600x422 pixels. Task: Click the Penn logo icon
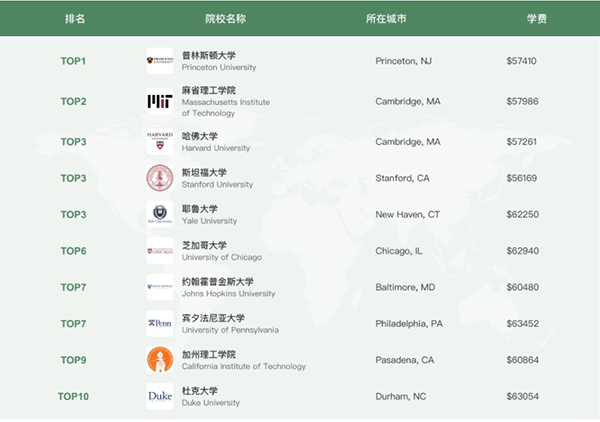[x=160, y=323]
